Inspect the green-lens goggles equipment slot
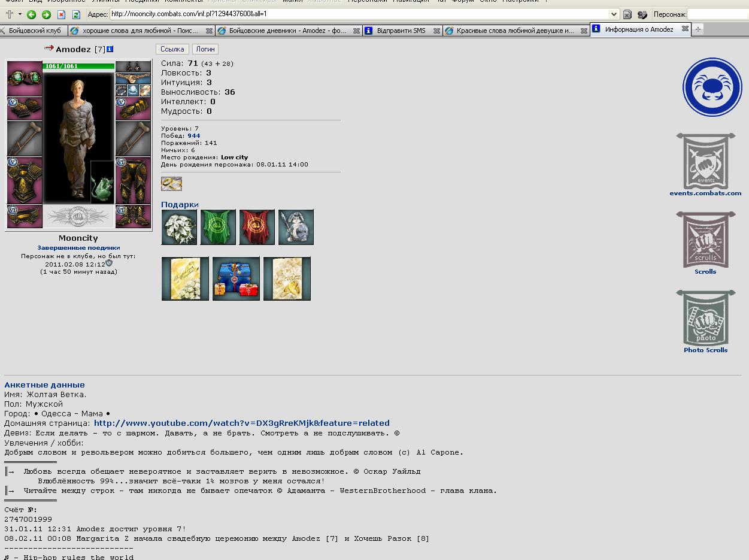The height and width of the screenshot is (560, 749). 25,78
